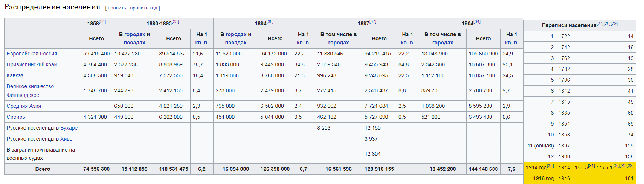Click the 'Кавказ' link in the table

tap(15, 75)
